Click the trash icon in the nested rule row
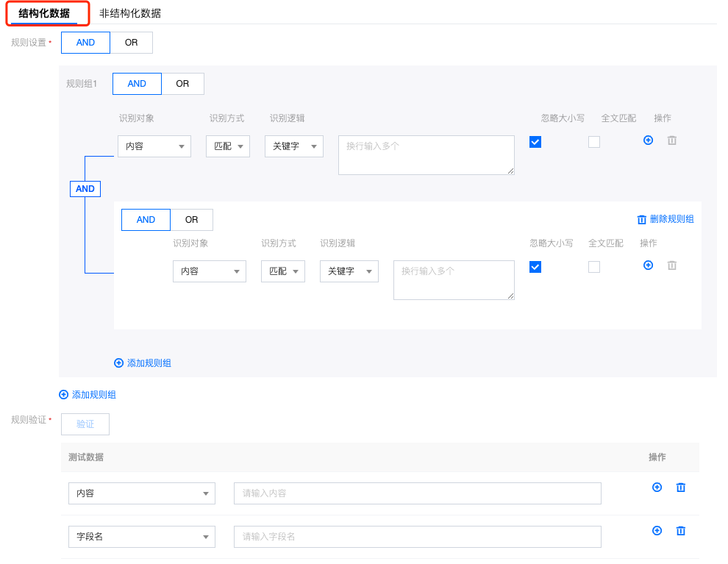 (x=671, y=265)
